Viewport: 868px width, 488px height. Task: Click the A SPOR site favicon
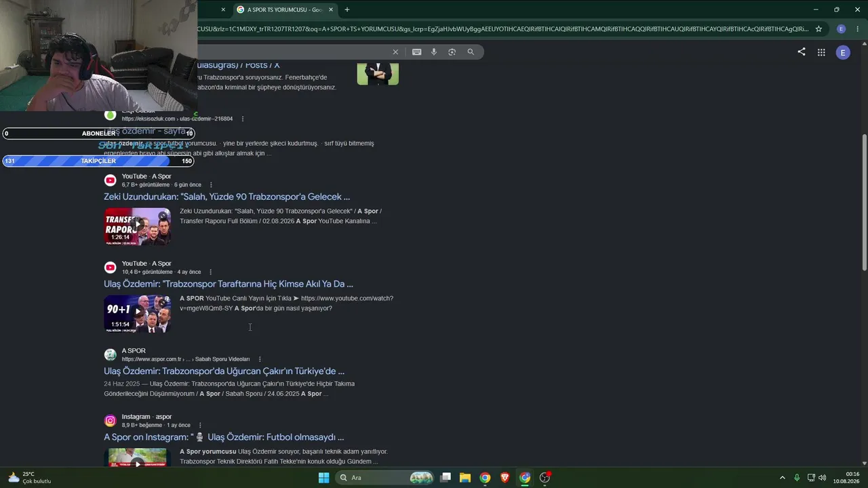coord(110,354)
